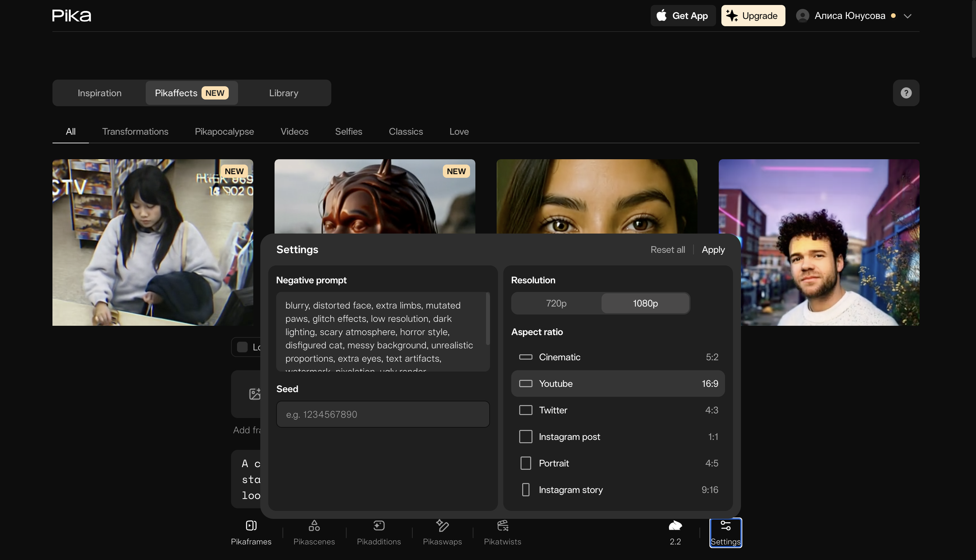976x560 pixels.
Task: Click the Settings panel title
Action: (297, 249)
